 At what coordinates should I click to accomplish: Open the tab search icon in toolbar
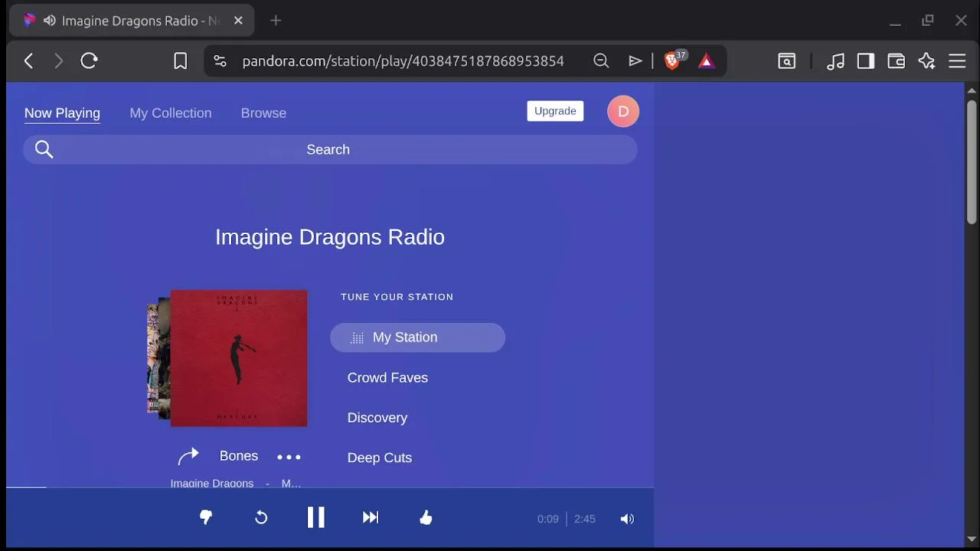pos(787,61)
